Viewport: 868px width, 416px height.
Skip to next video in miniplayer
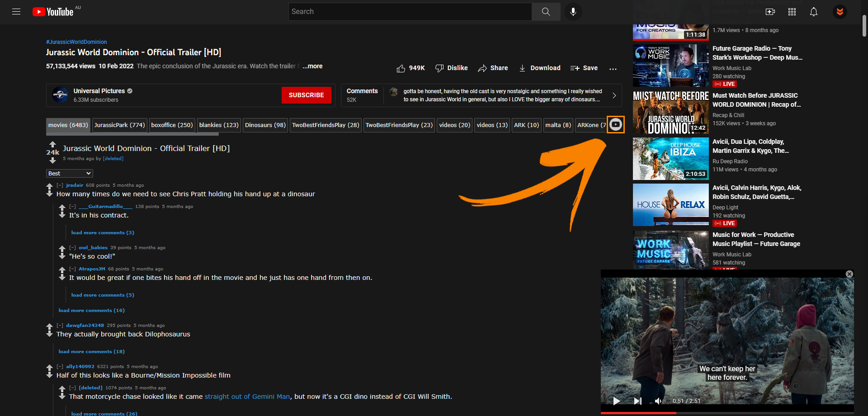click(637, 401)
